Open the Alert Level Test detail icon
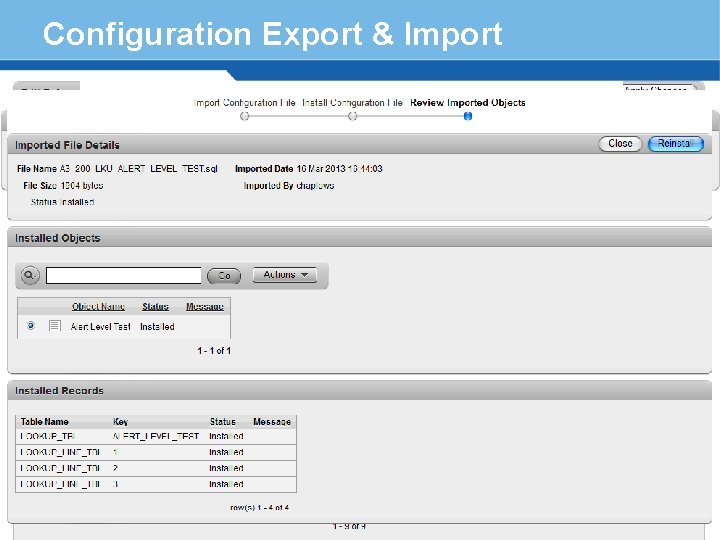 [55, 326]
